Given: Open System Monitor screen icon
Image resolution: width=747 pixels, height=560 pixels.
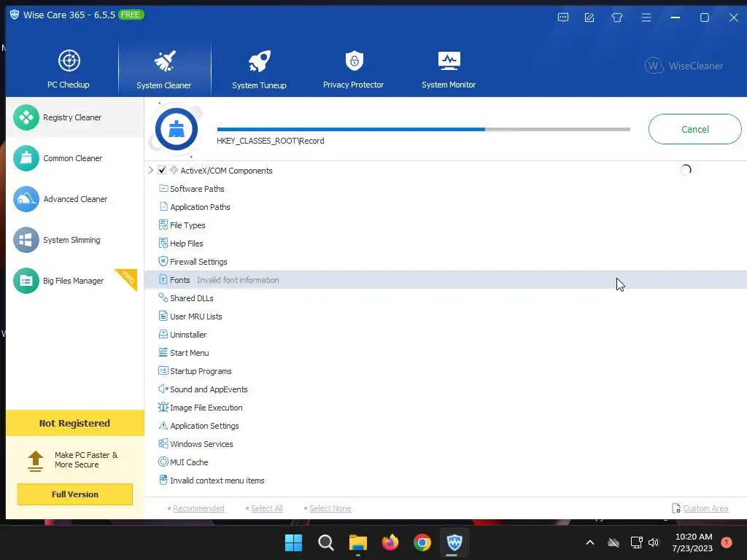Looking at the screenshot, I should pos(449,61).
